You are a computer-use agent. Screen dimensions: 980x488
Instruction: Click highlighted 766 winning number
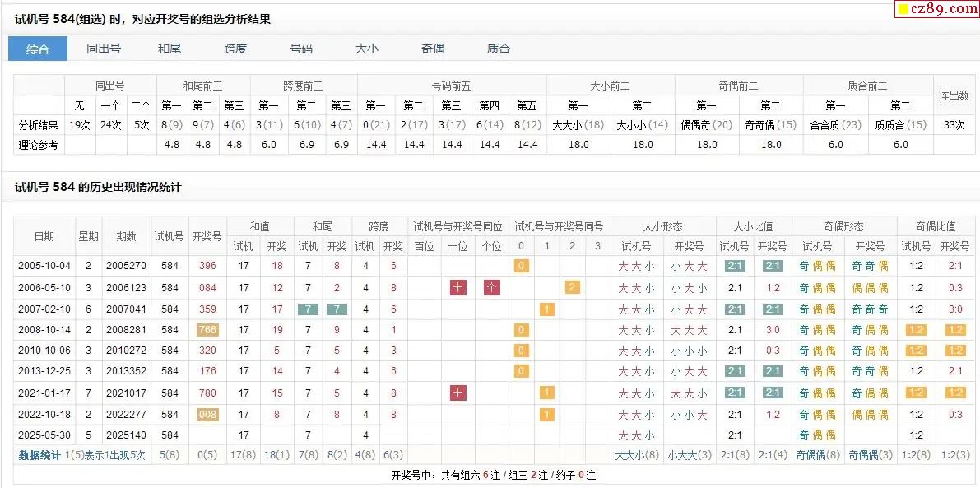(207, 330)
